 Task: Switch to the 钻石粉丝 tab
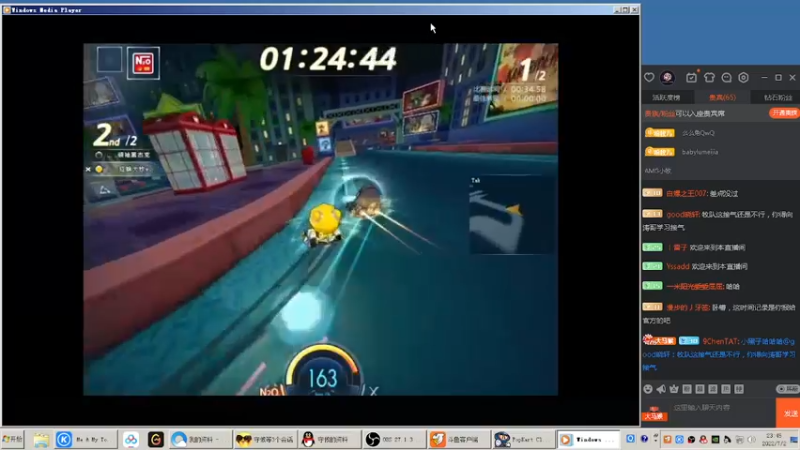pos(778,97)
